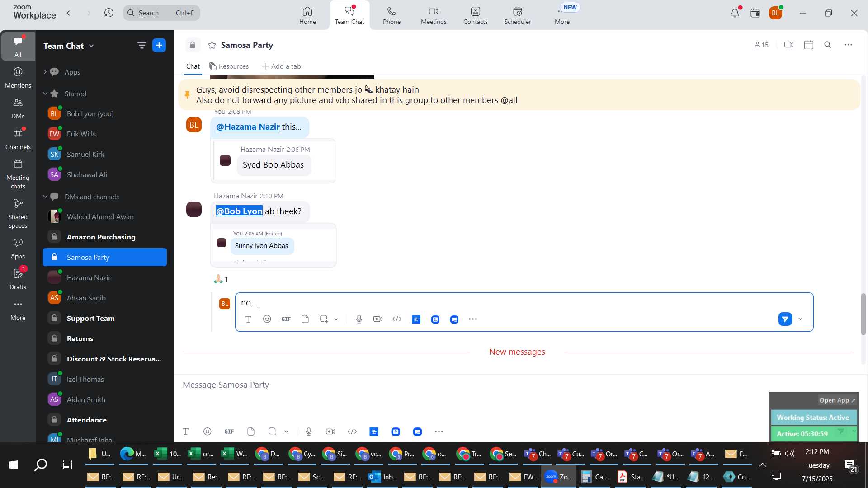
Task: Schedule a meeting from the chat header
Action: pos(809,45)
